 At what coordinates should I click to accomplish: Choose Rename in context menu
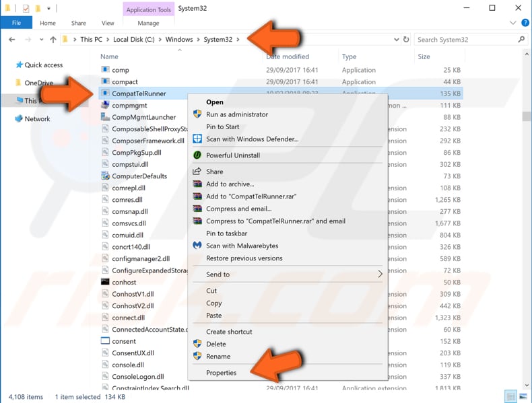pyautogui.click(x=218, y=356)
